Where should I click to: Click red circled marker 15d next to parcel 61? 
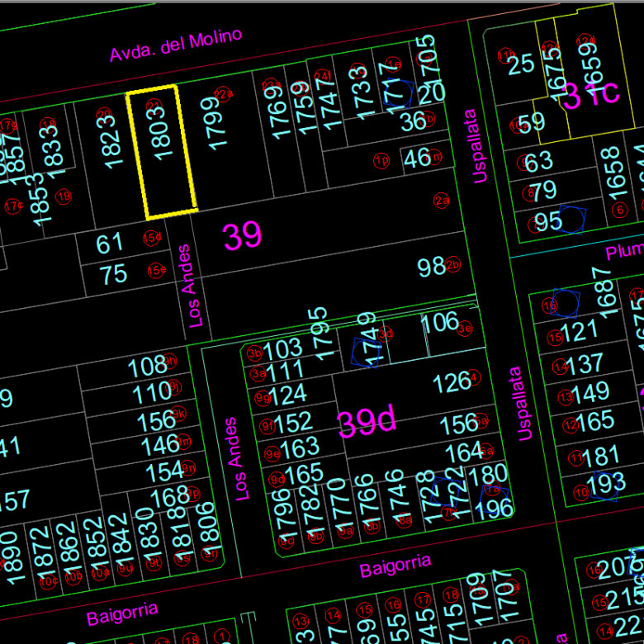tap(152, 238)
